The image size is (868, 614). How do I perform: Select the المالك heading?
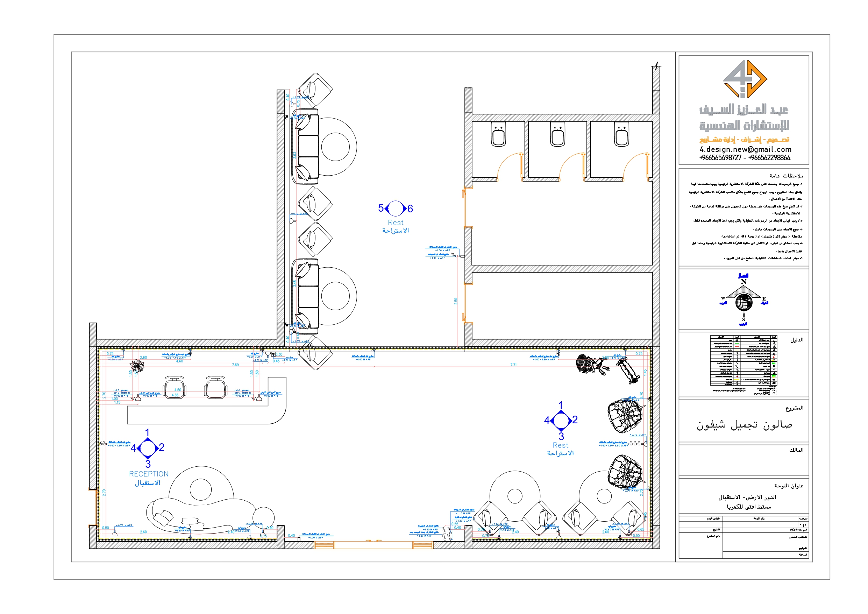796,450
